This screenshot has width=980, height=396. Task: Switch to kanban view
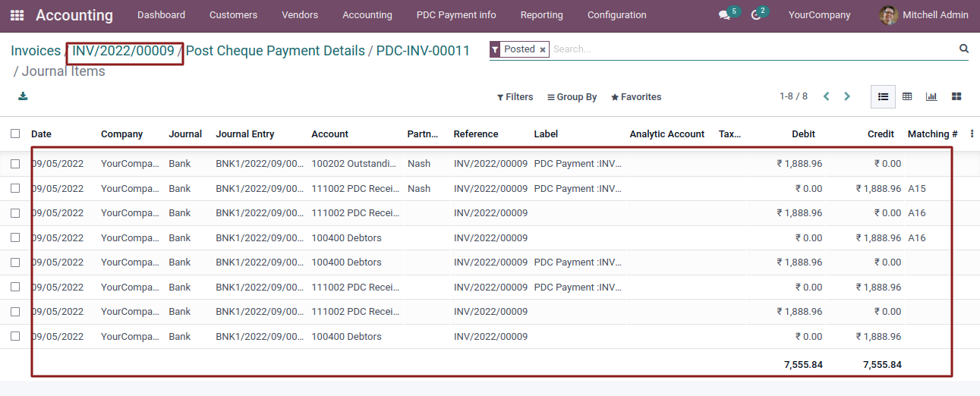(956, 96)
